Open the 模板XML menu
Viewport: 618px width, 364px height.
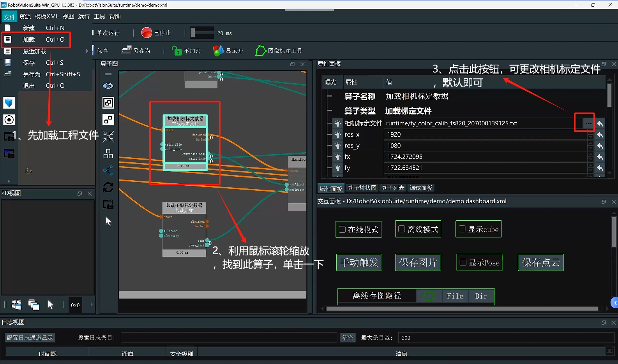point(47,16)
